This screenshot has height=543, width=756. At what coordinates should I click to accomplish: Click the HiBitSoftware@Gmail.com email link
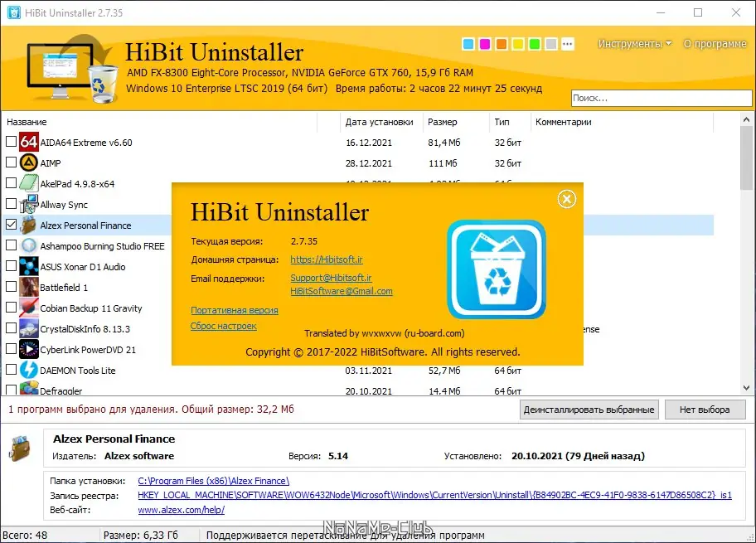click(342, 291)
